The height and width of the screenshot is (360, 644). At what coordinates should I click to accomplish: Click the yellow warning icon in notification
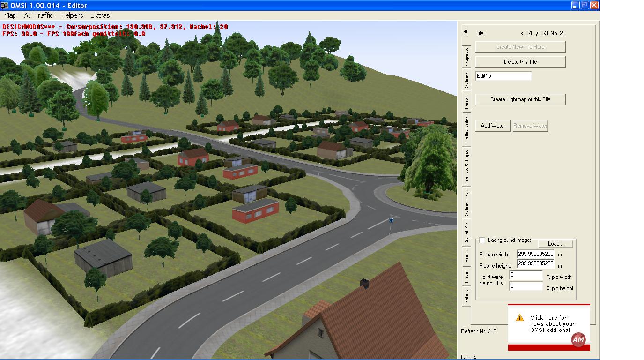(x=519, y=318)
